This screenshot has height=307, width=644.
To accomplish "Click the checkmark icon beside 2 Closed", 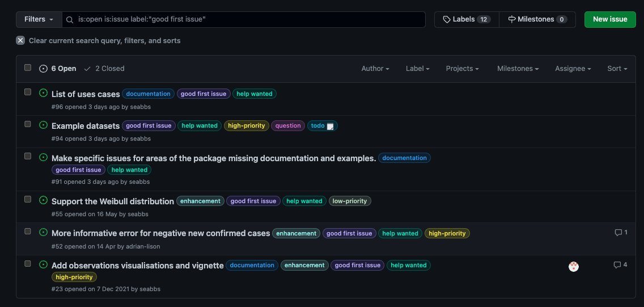I will (x=87, y=69).
